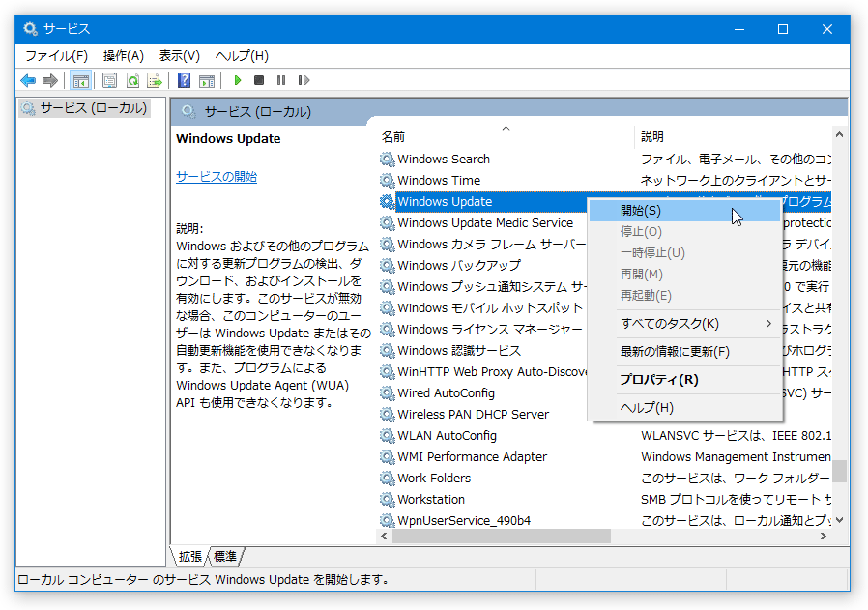Click the Stop service toolbar icon
The height and width of the screenshot is (610, 868).
pyautogui.click(x=258, y=81)
